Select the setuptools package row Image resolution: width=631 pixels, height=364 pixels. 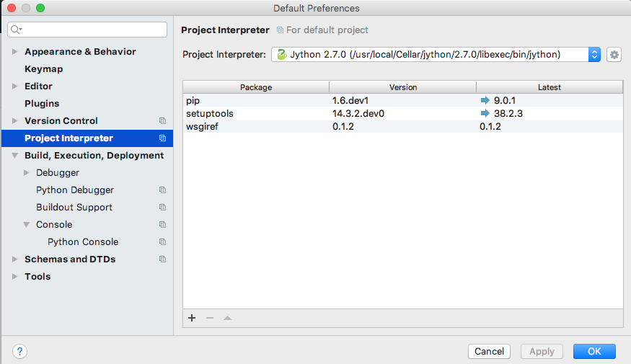coord(403,113)
